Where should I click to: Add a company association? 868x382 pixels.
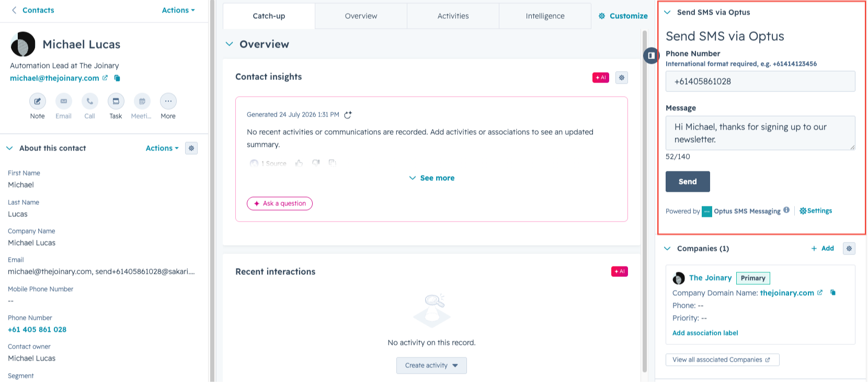(x=823, y=249)
